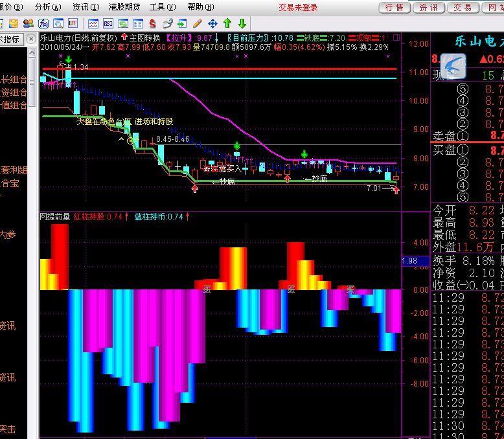Click the 8.45-8.46 price annotation

(173, 139)
